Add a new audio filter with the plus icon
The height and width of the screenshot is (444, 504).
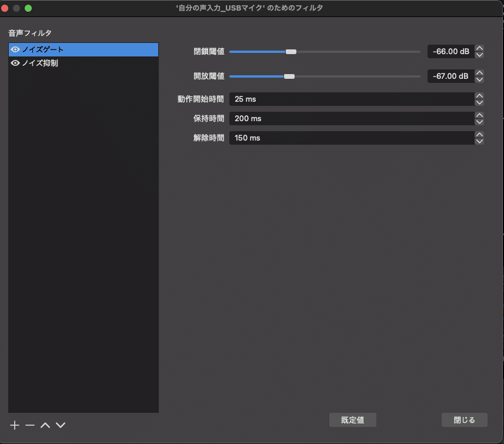pos(14,425)
